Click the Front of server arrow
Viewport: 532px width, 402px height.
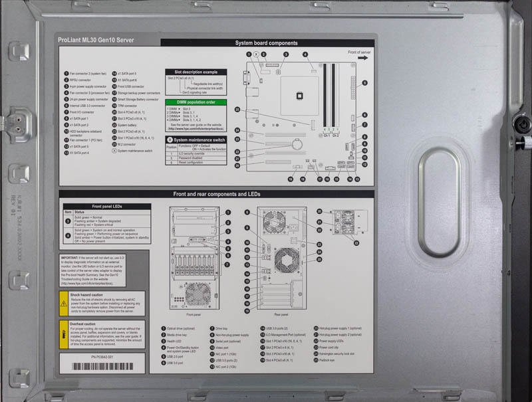coord(362,58)
